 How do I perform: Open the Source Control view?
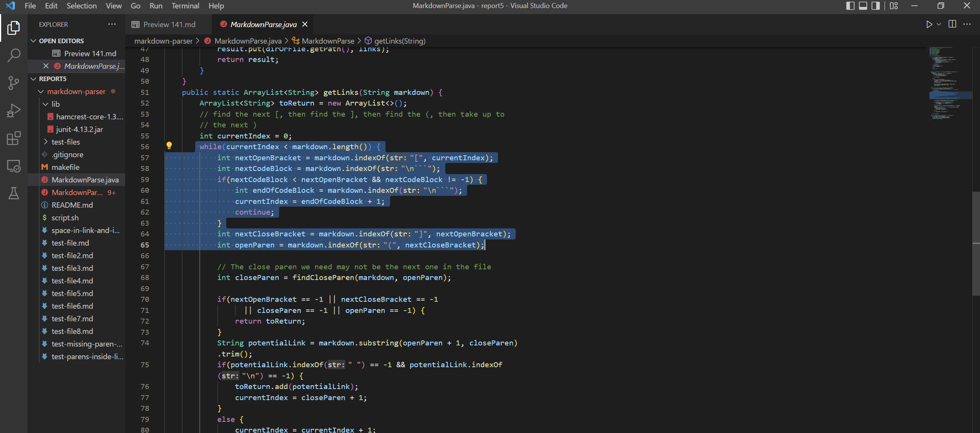pyautogui.click(x=14, y=83)
